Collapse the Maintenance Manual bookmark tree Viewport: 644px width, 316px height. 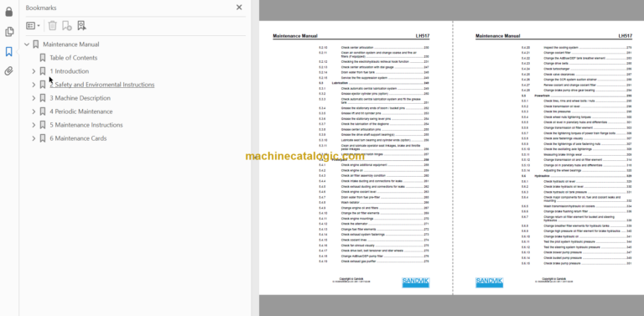click(x=27, y=44)
